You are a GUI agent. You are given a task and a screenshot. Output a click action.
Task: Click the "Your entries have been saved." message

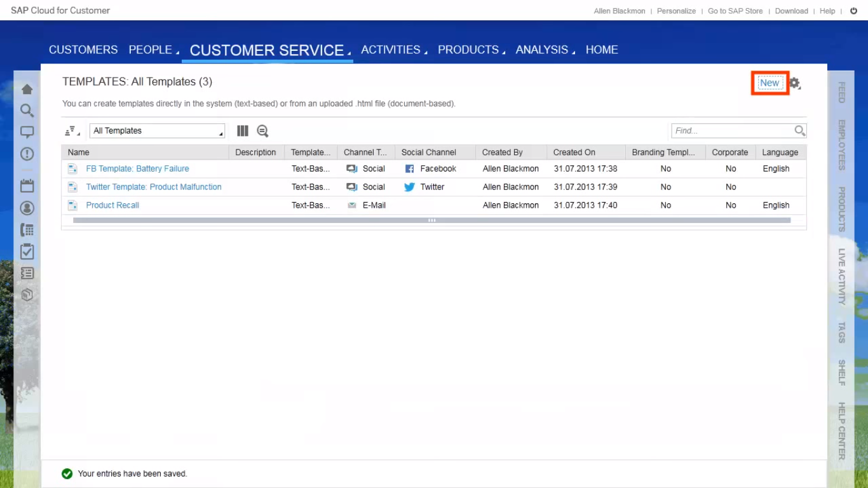[132, 474]
